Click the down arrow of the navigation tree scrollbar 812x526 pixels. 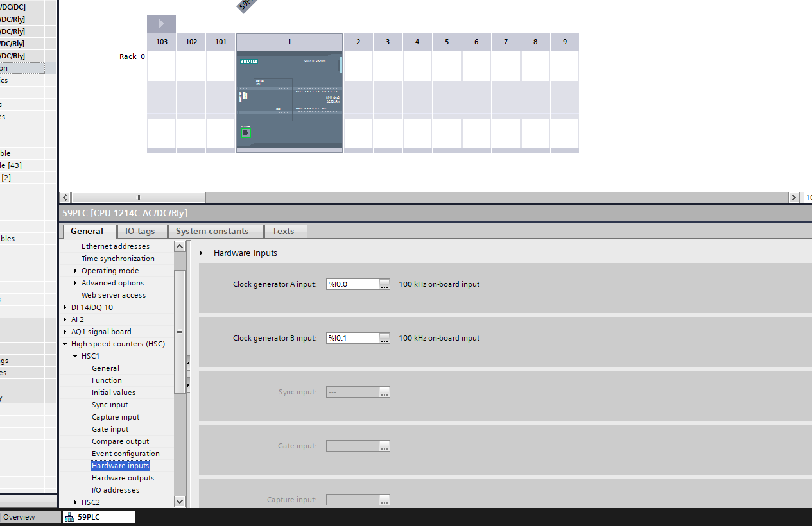pyautogui.click(x=180, y=502)
